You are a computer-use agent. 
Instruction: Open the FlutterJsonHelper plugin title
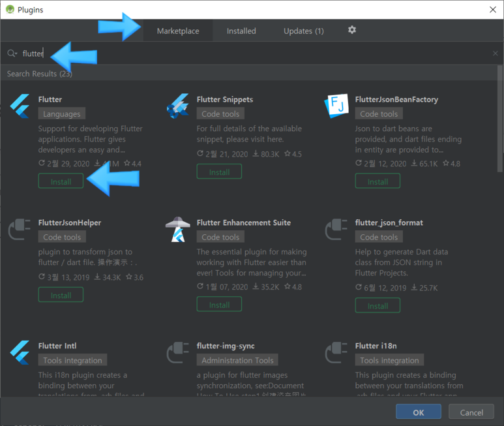(69, 222)
